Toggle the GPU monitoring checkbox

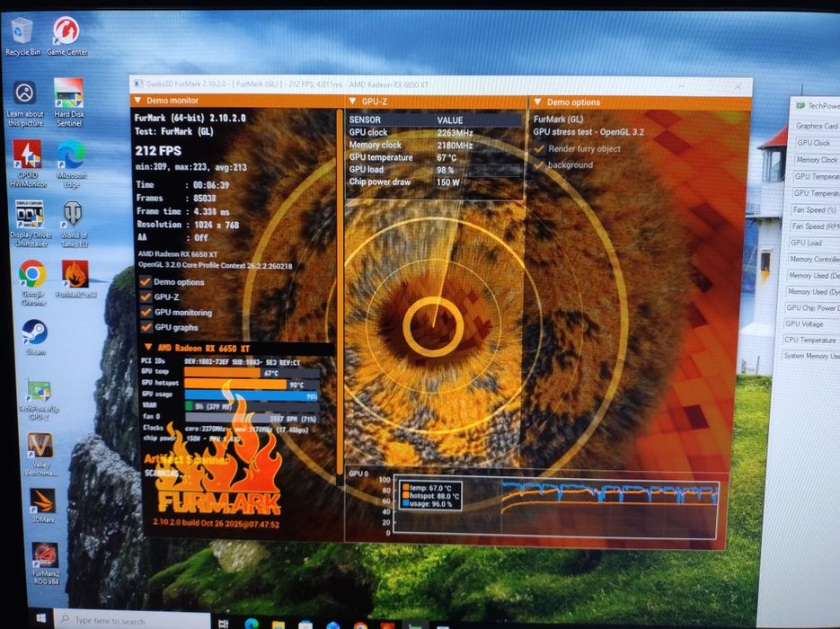[x=146, y=312]
